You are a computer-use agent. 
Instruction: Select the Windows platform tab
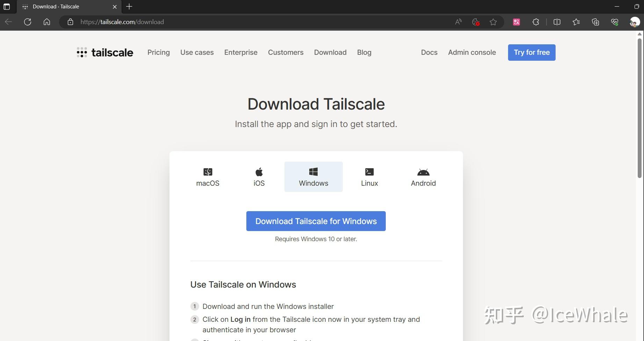click(313, 177)
